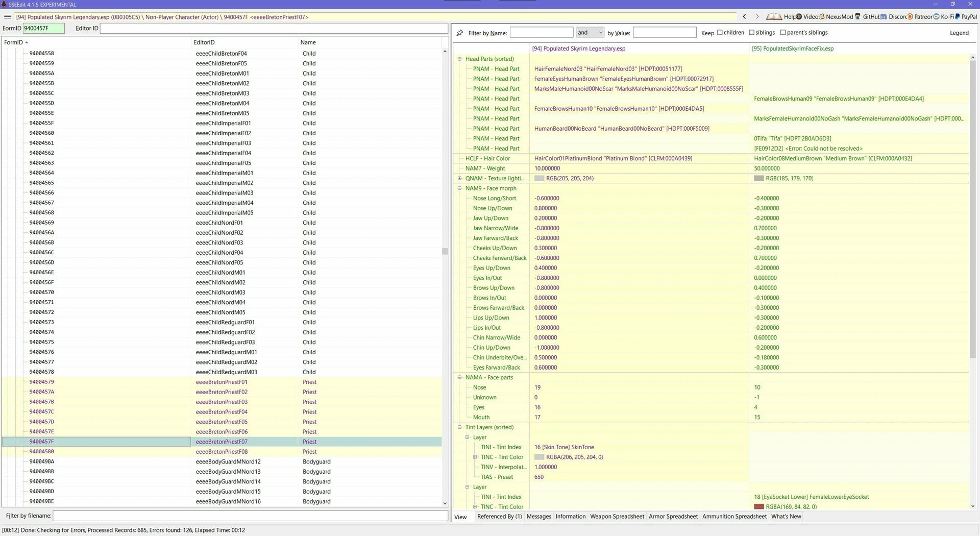Open the Information tab
980x536 pixels.
point(571,517)
